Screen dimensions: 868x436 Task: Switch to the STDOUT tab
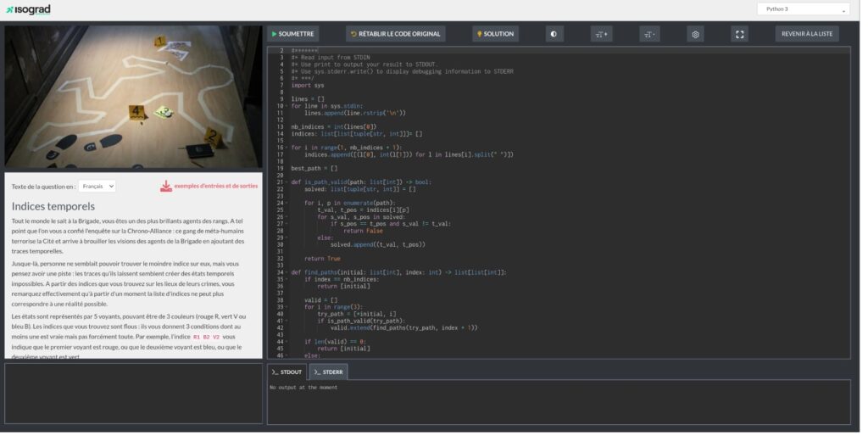(287, 372)
